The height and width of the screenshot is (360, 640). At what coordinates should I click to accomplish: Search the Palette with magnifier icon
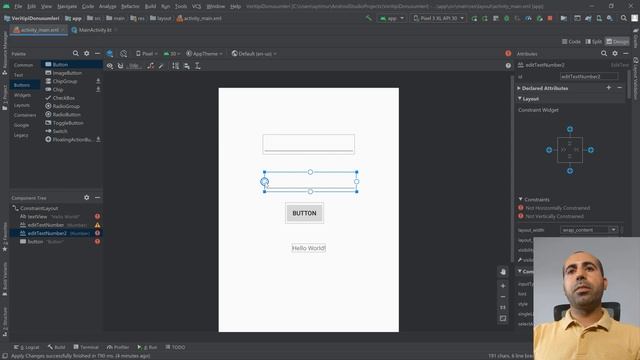[x=76, y=53]
